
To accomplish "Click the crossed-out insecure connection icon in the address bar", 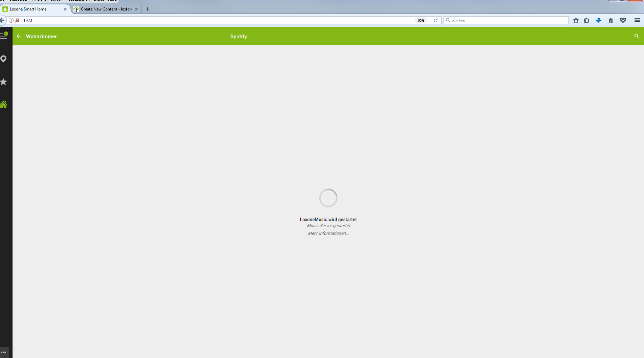I will tap(17, 20).
